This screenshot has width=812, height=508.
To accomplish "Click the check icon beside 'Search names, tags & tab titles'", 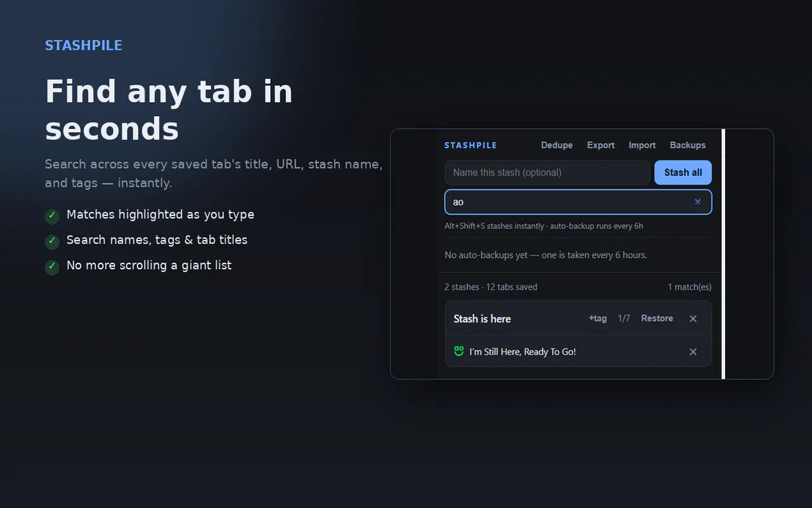I will 52,241.
